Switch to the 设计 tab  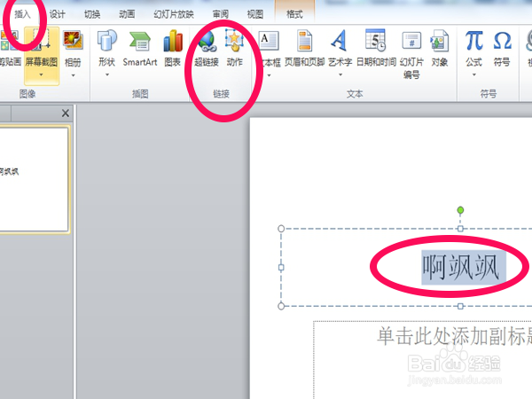(x=58, y=14)
